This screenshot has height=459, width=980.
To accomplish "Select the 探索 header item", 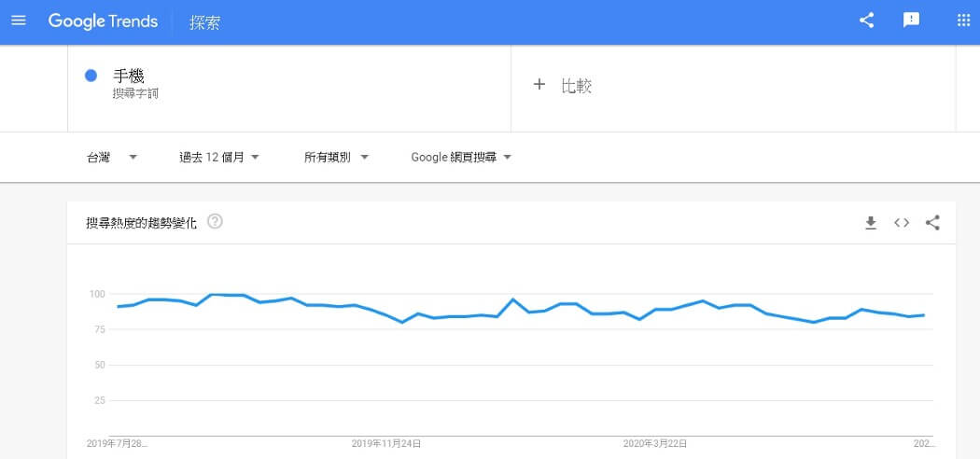I will (x=205, y=21).
